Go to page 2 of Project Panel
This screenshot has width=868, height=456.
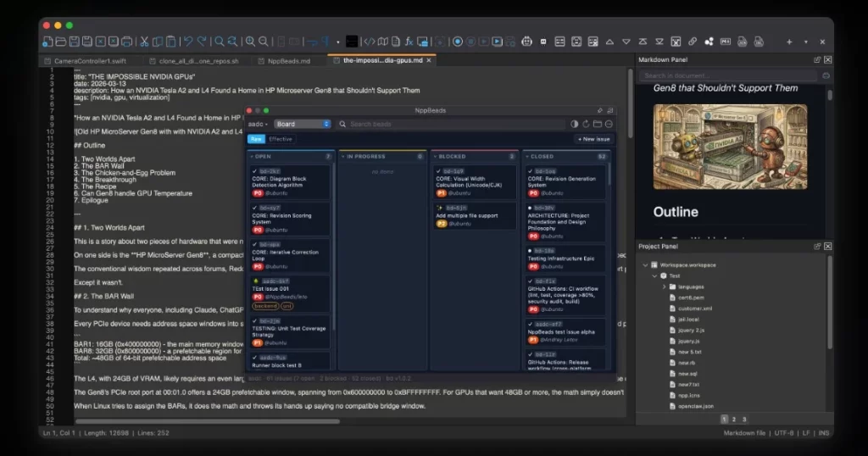pos(734,420)
